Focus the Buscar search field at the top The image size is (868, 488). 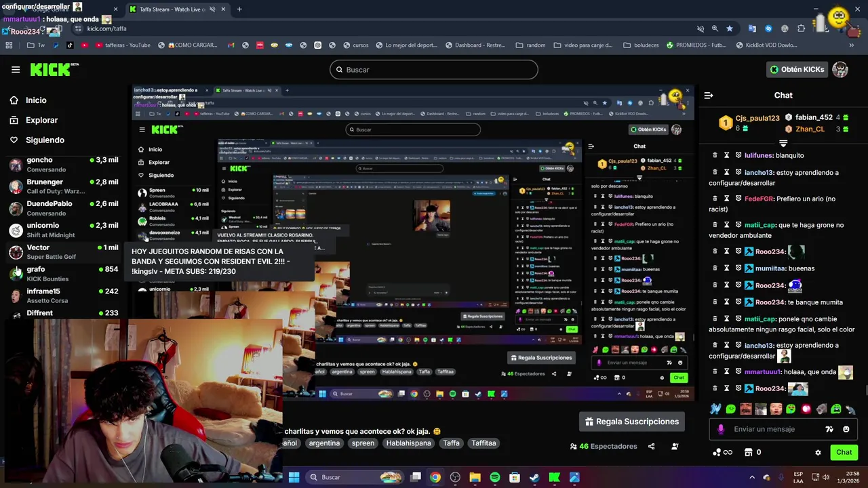pos(434,70)
